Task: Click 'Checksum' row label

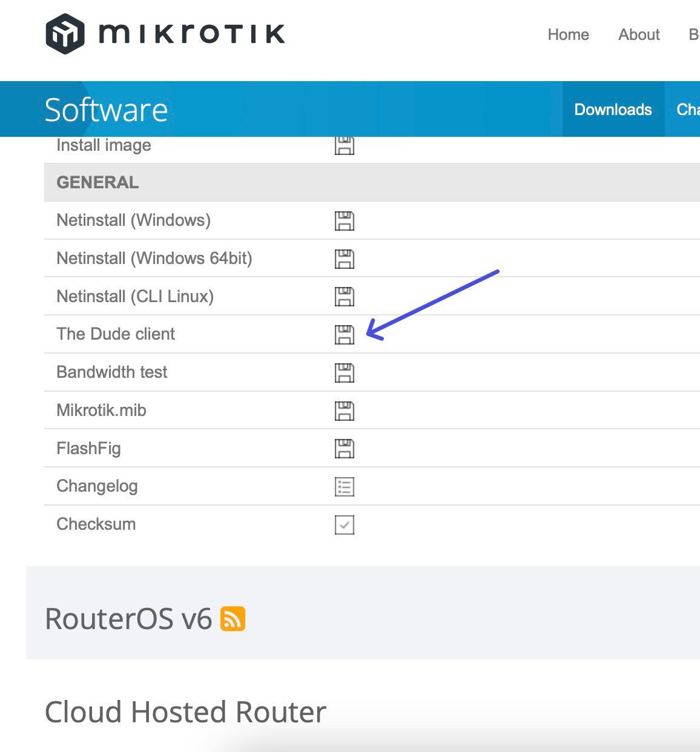Action: [96, 524]
